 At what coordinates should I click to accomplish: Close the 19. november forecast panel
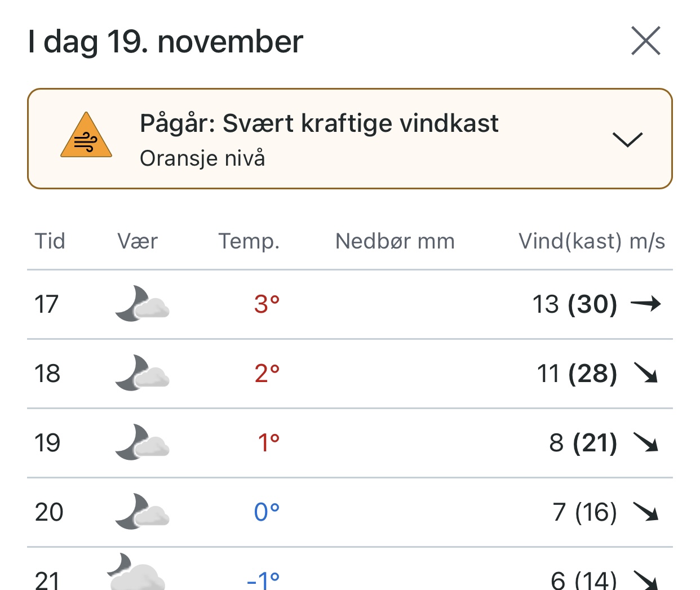pos(645,41)
